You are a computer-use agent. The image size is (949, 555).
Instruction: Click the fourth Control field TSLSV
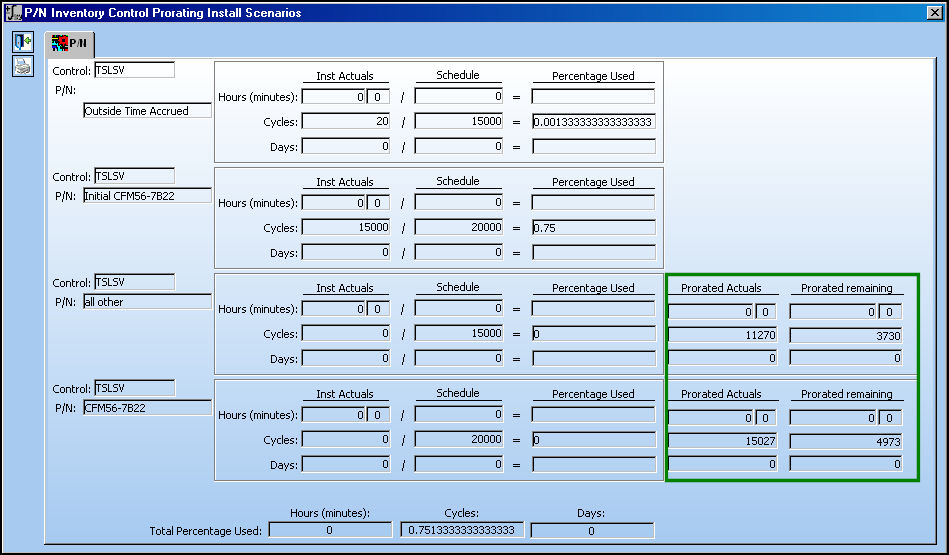134,388
